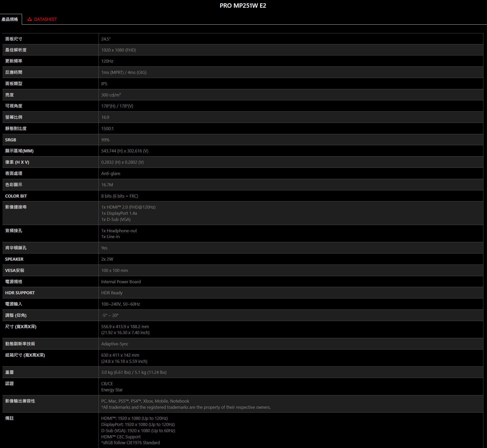Image resolution: width=487 pixels, height=448 pixels.
Task: Select the 更新頻率 row label
Action: point(14,61)
